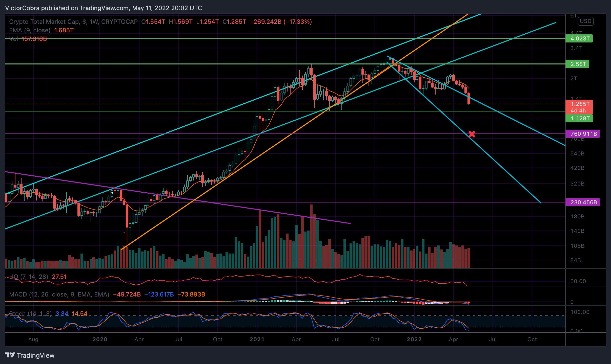Click the volume value 157.816B
611x364 pixels.
click(x=34, y=39)
